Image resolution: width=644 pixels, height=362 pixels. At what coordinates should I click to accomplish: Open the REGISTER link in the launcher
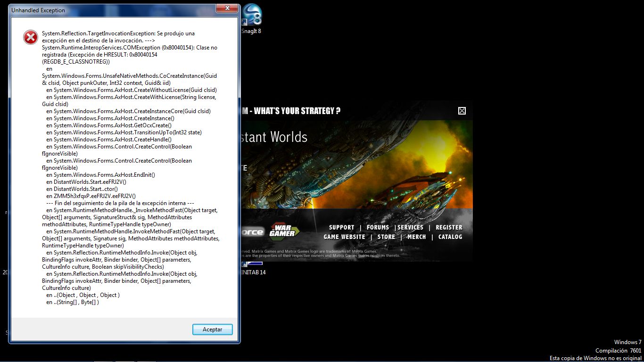(449, 227)
